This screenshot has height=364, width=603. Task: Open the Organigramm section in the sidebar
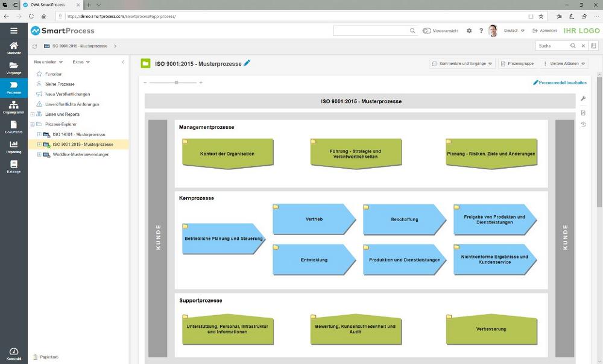[x=13, y=107]
